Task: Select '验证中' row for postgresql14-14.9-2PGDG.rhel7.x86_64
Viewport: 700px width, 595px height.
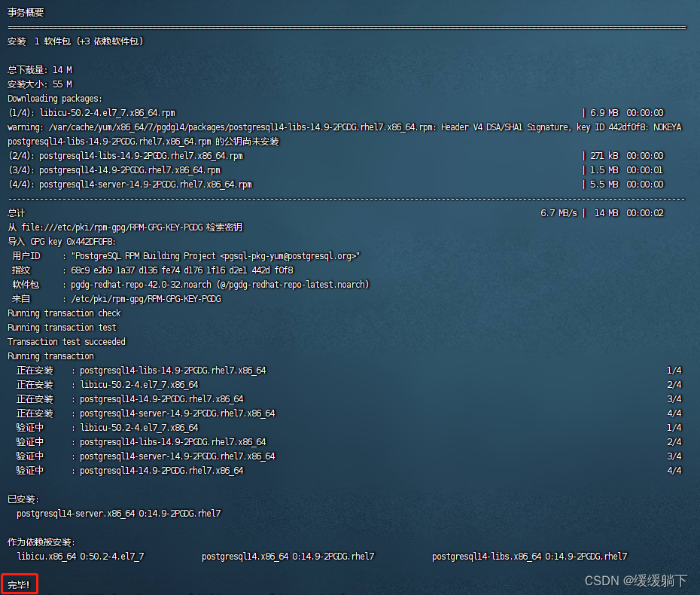Action: pos(349,471)
